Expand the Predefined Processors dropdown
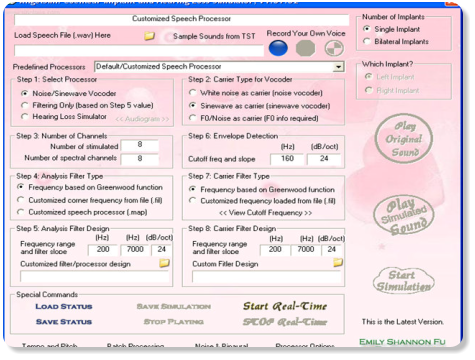This screenshot has height=360, width=475. (x=338, y=67)
